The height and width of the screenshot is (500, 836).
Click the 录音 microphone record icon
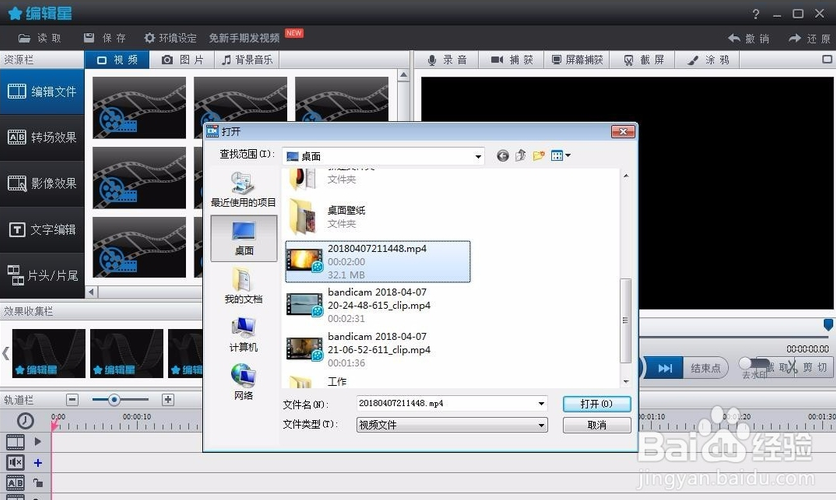[x=433, y=60]
